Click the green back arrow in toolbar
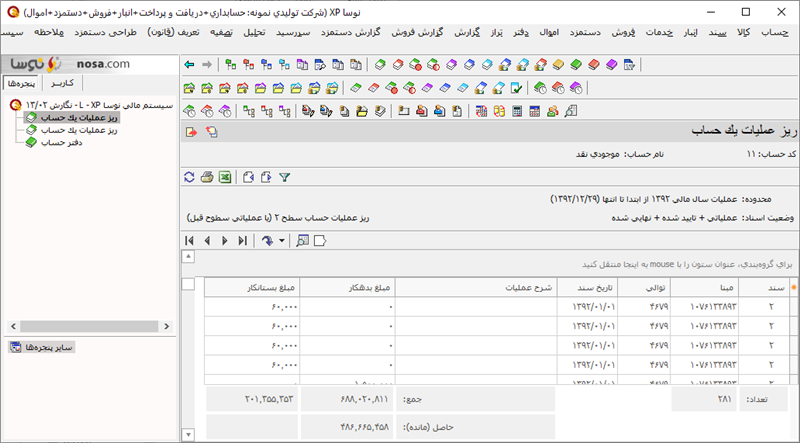 [190, 65]
